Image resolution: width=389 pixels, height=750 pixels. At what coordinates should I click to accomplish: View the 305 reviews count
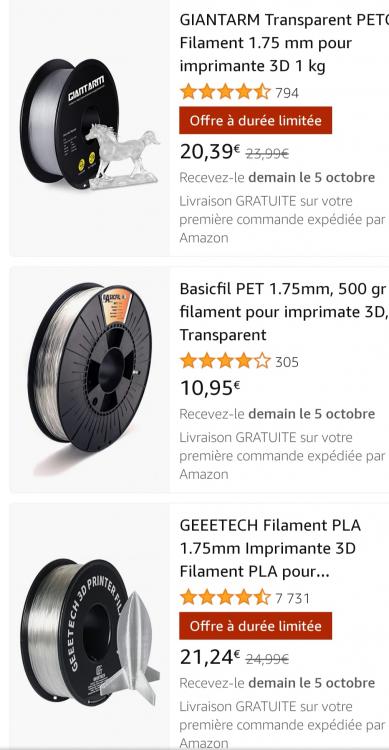tap(287, 362)
